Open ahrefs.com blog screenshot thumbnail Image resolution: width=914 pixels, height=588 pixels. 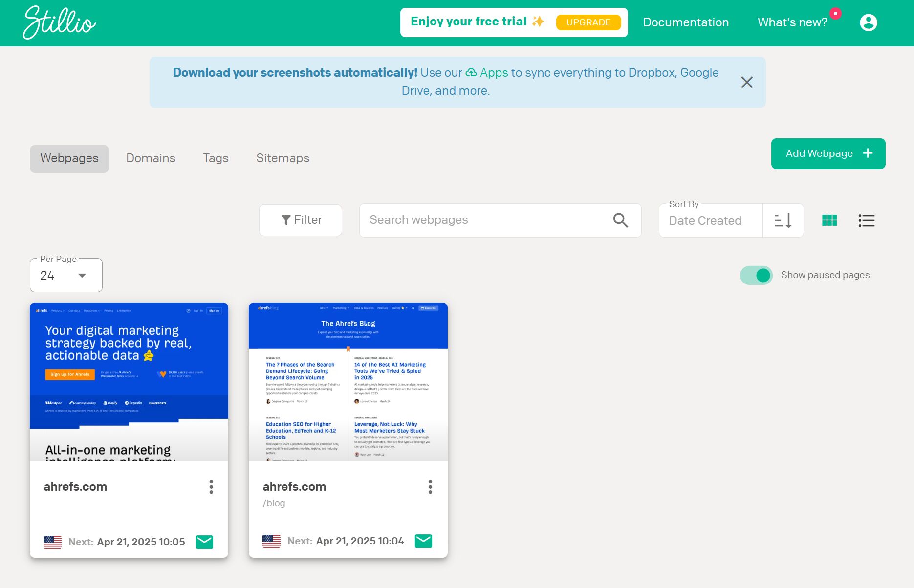point(348,382)
